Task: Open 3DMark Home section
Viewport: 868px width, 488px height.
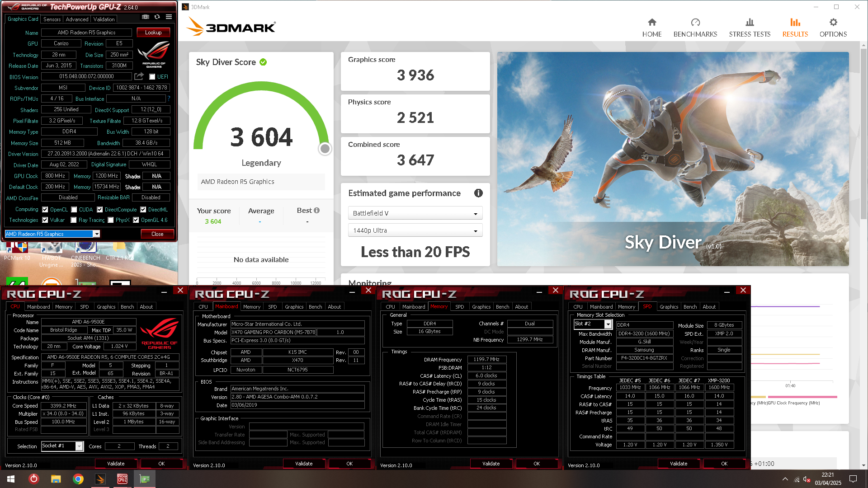Action: click(652, 28)
